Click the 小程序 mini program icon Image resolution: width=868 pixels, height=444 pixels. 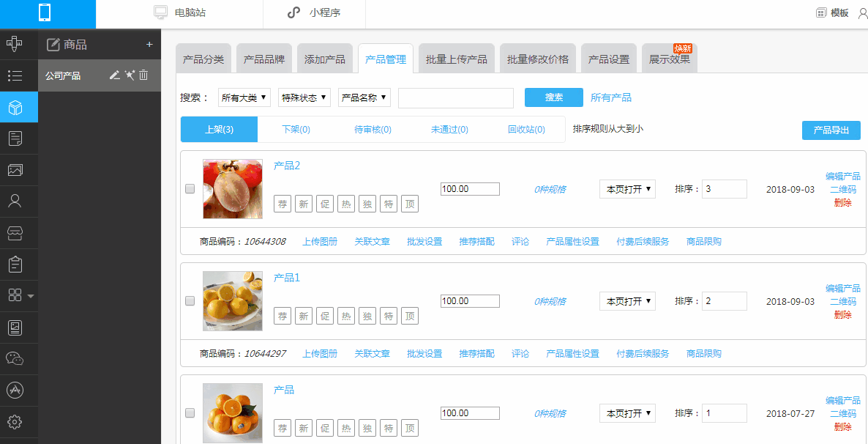294,12
